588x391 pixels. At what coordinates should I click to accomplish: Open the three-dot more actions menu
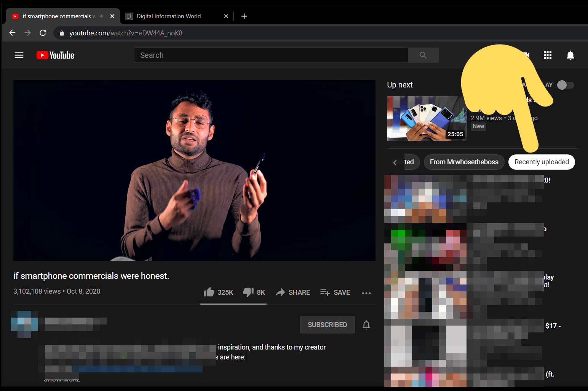tap(366, 293)
